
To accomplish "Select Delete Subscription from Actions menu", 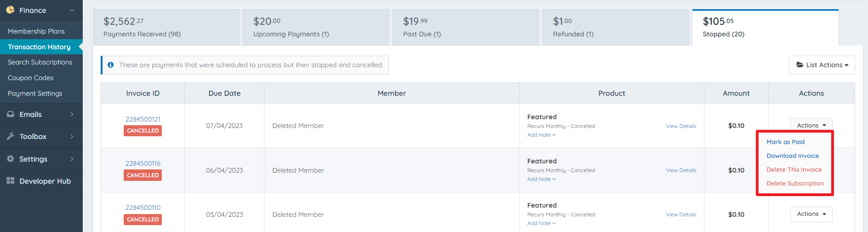I will pyautogui.click(x=795, y=183).
